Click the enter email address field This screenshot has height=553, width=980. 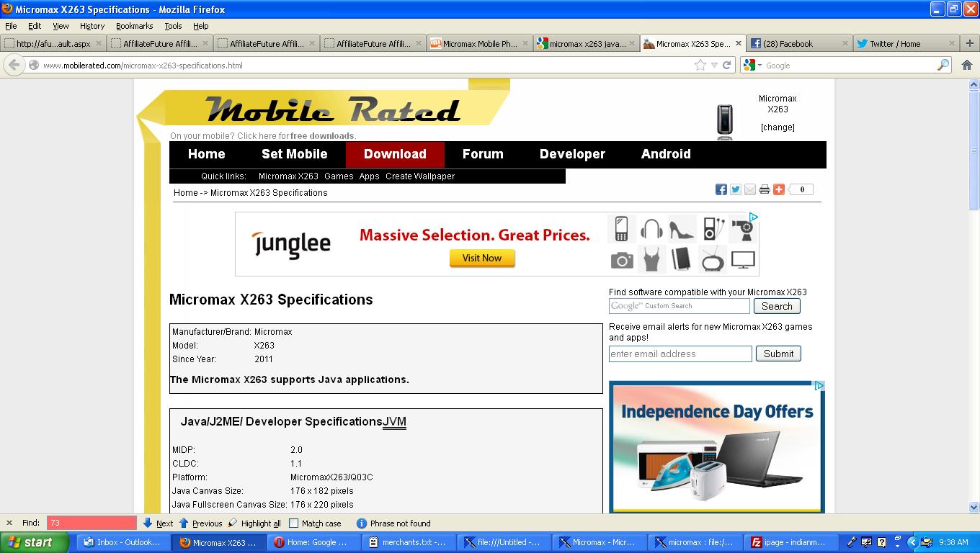coord(680,354)
